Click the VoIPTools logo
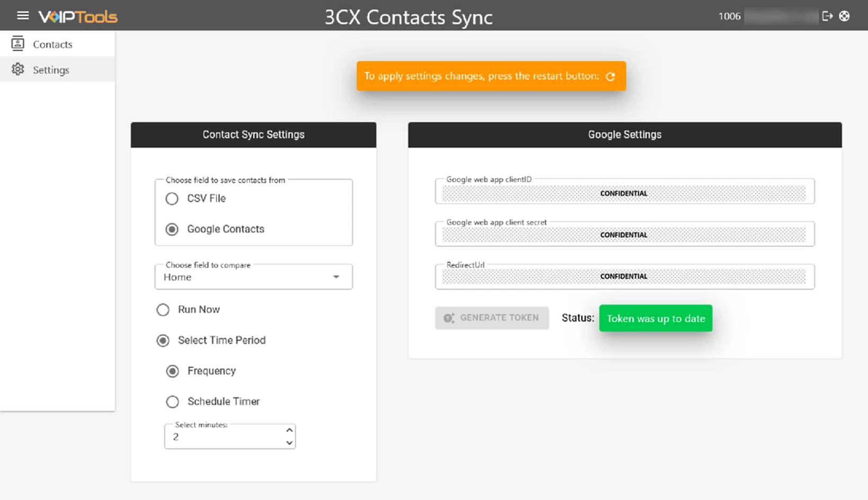The width and height of the screenshot is (868, 500). [78, 16]
